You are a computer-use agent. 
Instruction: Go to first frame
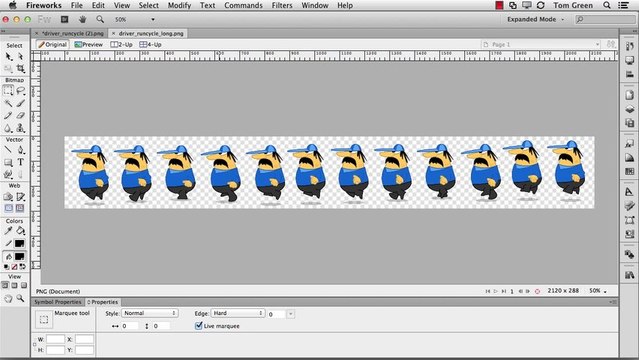(487, 291)
